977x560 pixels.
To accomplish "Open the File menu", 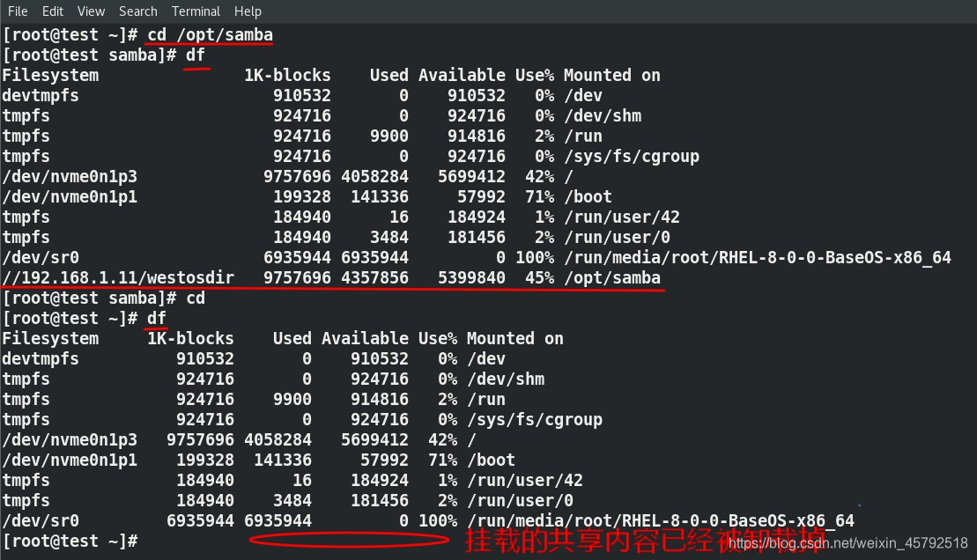I will (x=17, y=11).
